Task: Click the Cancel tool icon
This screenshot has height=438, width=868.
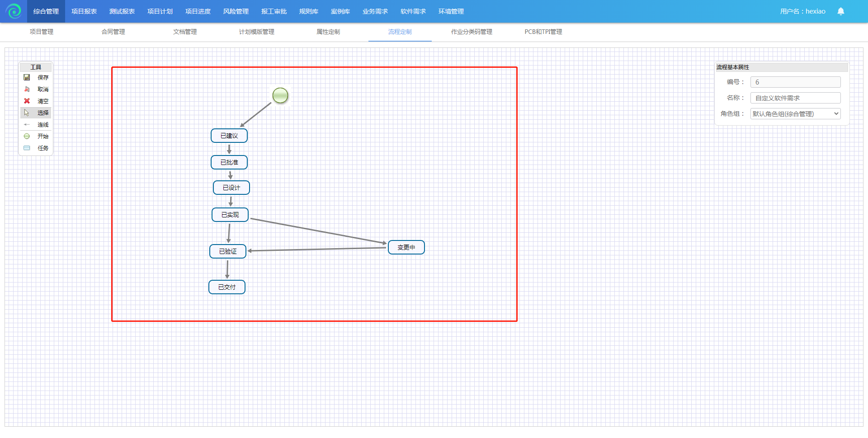Action: [x=27, y=89]
